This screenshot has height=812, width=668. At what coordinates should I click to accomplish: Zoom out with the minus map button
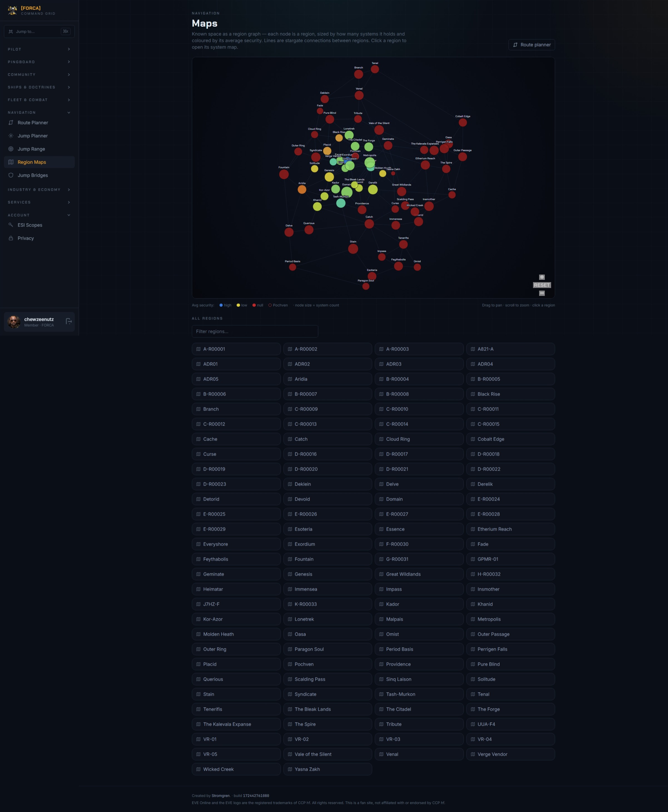542,293
